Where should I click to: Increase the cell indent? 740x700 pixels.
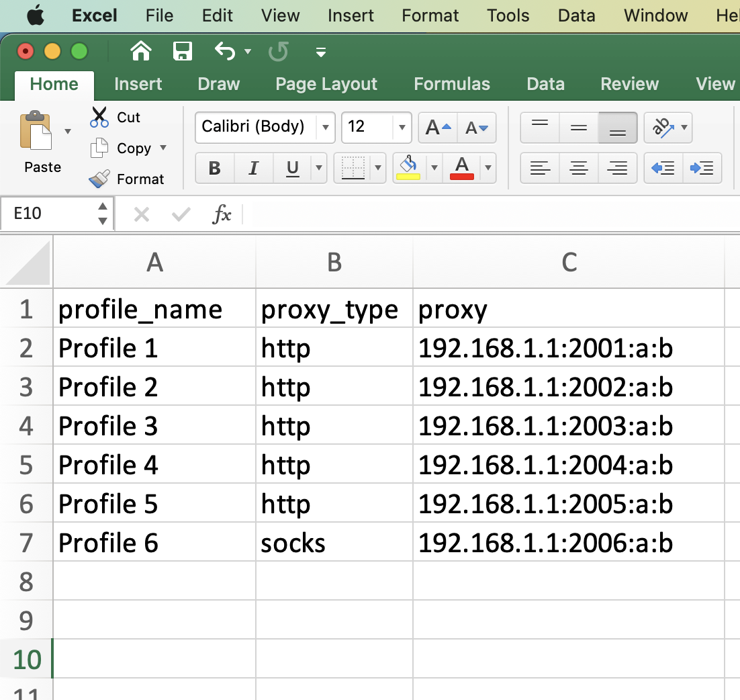pos(702,167)
